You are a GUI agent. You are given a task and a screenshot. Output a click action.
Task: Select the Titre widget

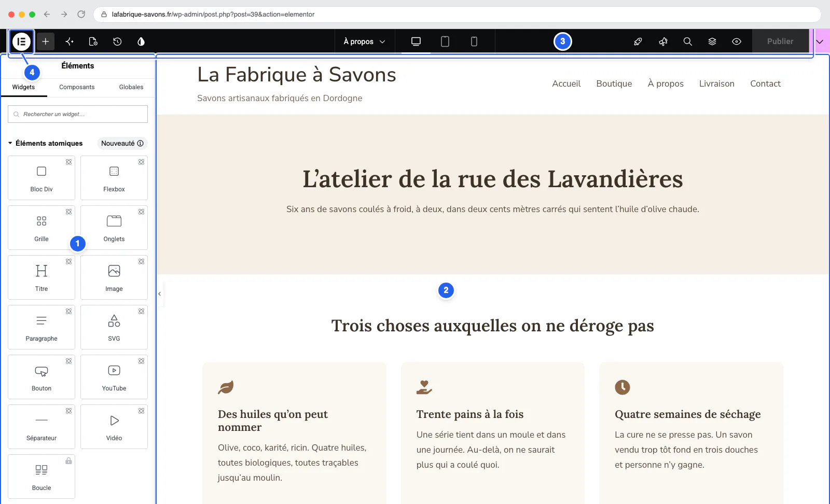pos(41,277)
